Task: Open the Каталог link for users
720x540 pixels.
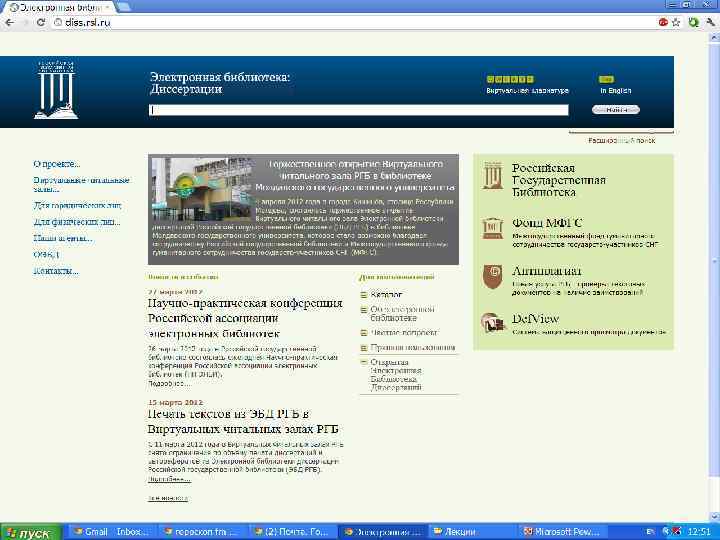Action: [x=386, y=295]
